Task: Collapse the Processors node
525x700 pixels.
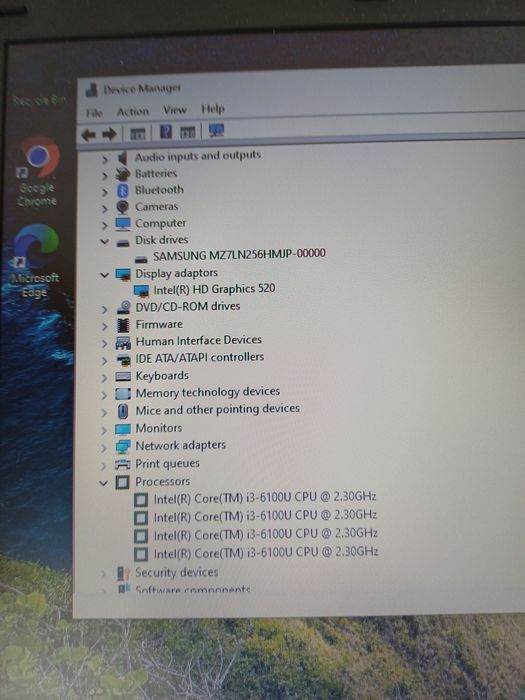Action: pyautogui.click(x=104, y=483)
